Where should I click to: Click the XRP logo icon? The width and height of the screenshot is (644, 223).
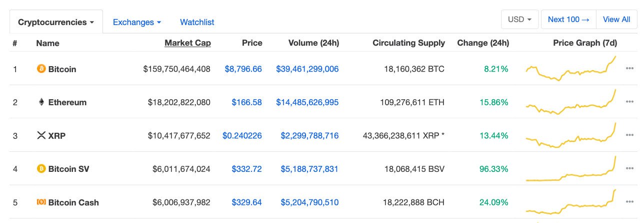pos(41,135)
